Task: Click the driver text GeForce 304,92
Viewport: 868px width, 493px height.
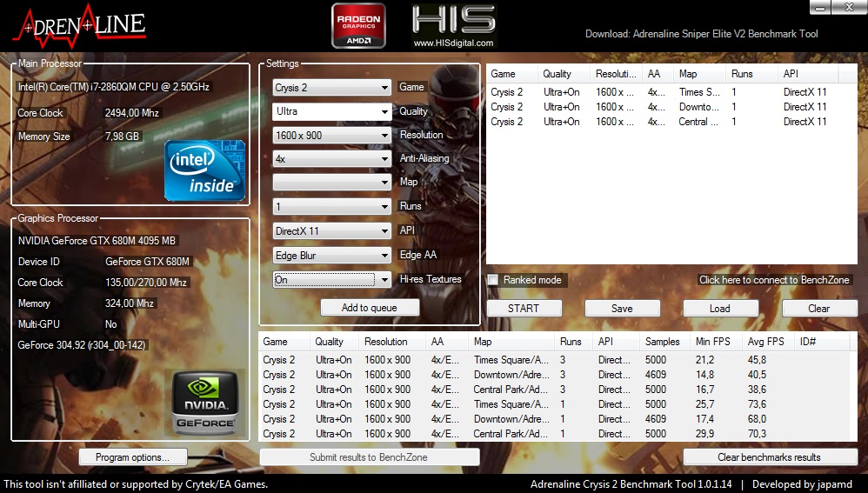Action: pos(82,345)
